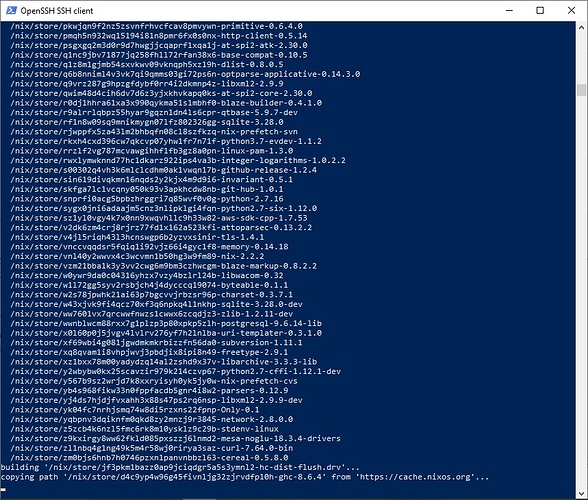This screenshot has width=588, height=500.
Task: Click the OpenSSH SSH client title text
Action: [x=57, y=11]
